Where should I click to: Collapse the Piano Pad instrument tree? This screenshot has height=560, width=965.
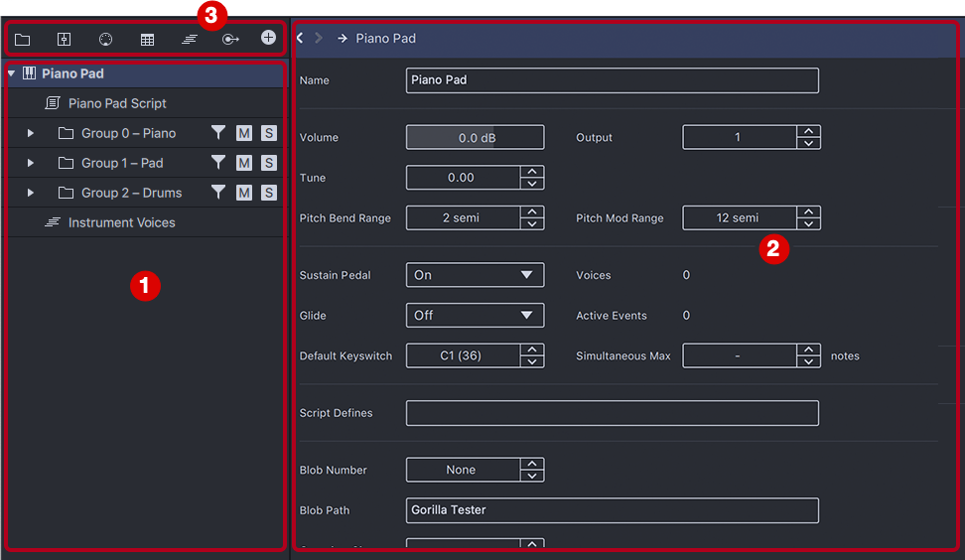pos(12,73)
